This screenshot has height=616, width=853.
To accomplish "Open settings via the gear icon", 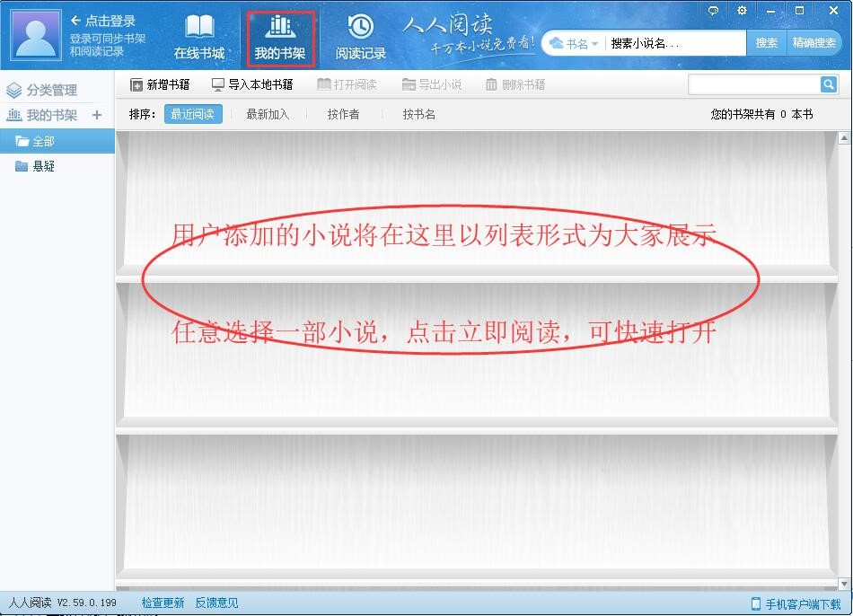I will (742, 11).
